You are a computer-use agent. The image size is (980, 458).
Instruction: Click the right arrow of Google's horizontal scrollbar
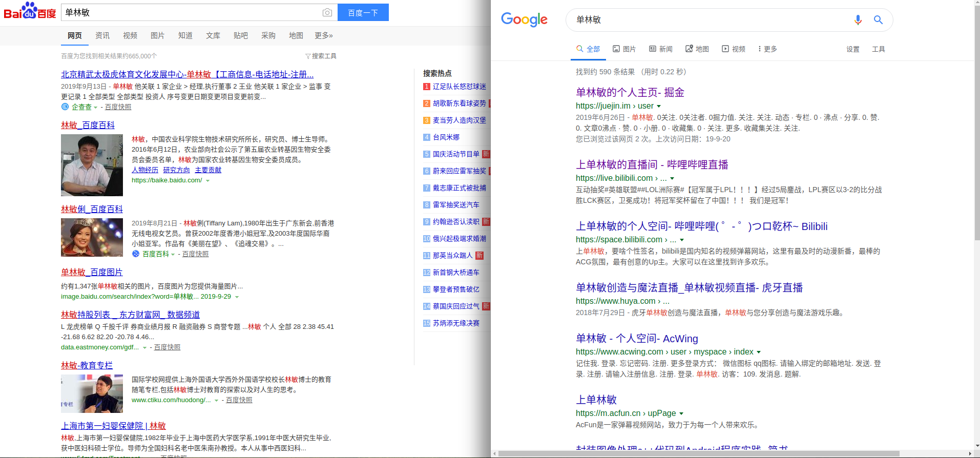(x=970, y=454)
